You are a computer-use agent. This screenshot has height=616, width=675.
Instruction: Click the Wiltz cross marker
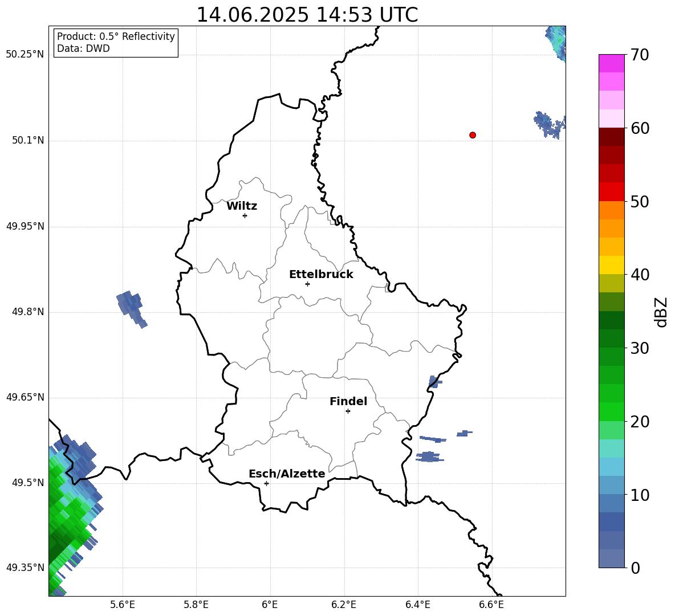pyautogui.click(x=245, y=215)
